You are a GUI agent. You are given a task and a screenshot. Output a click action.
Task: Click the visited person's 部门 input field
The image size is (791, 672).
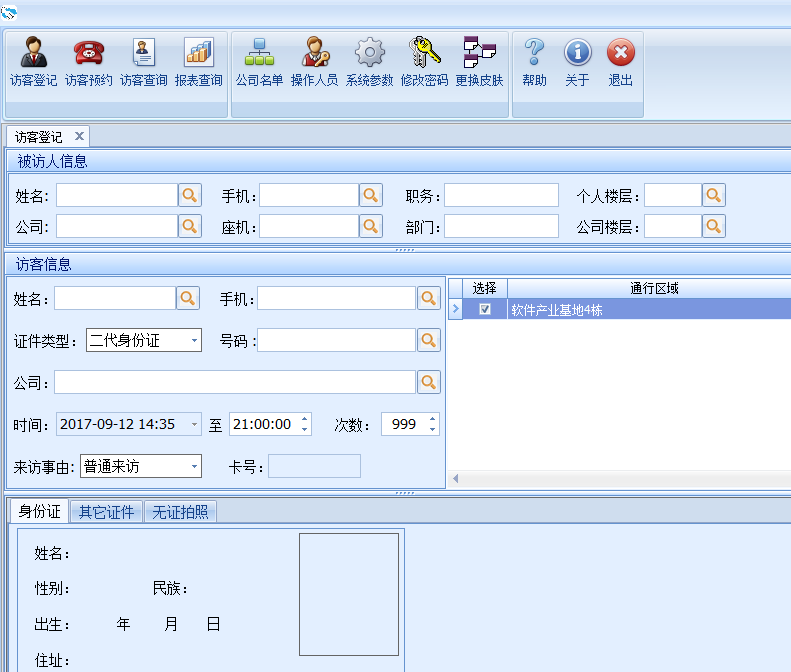(501, 226)
